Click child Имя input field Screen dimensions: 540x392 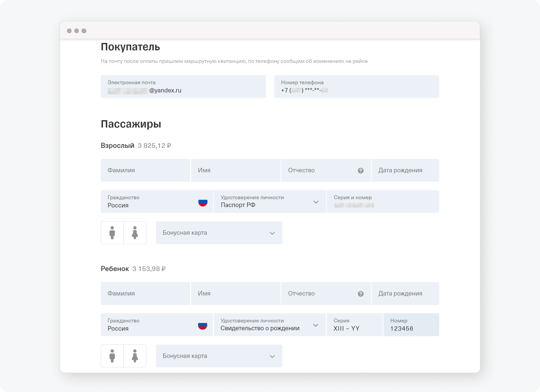pyautogui.click(x=236, y=293)
